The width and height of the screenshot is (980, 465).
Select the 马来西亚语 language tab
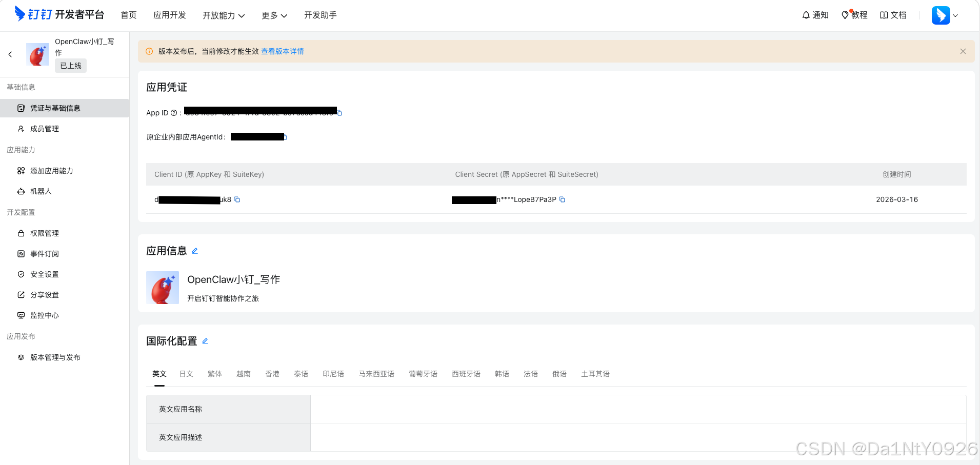(376, 374)
